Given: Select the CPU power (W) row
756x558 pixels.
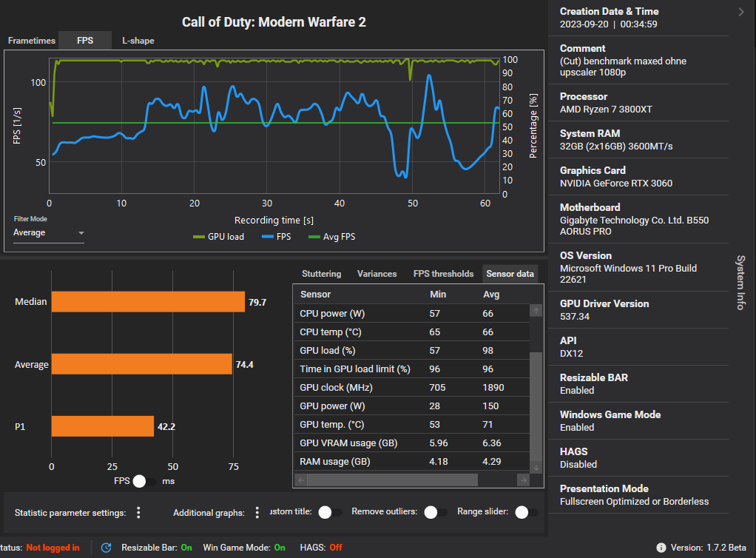Looking at the screenshot, I should 412,314.
